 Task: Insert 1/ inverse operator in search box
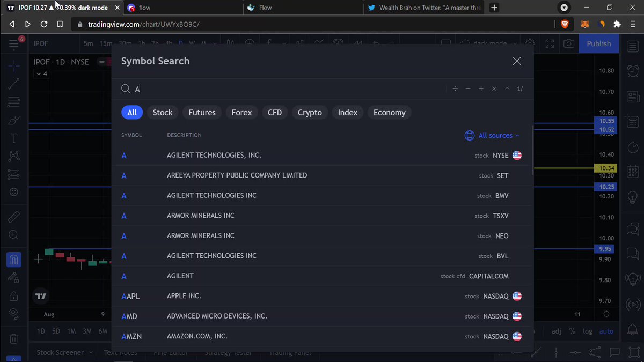[x=520, y=89]
